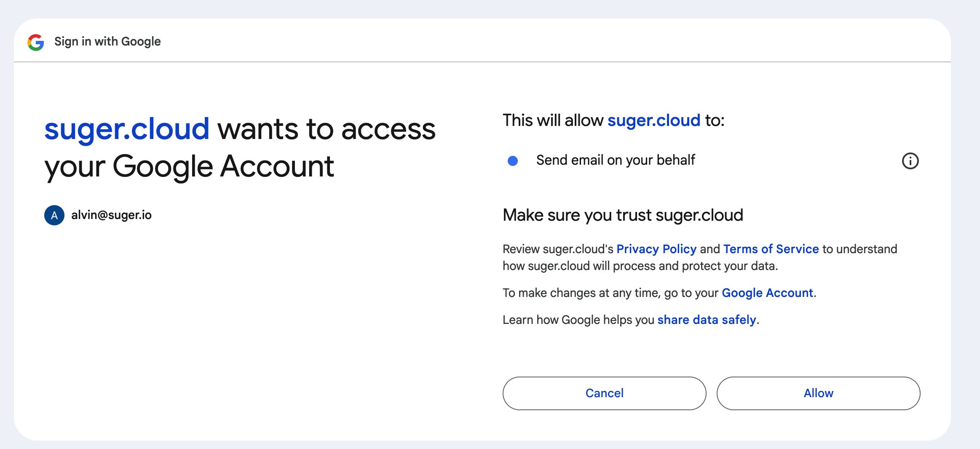
Task: Open the "share data safely" link
Action: [x=707, y=320]
